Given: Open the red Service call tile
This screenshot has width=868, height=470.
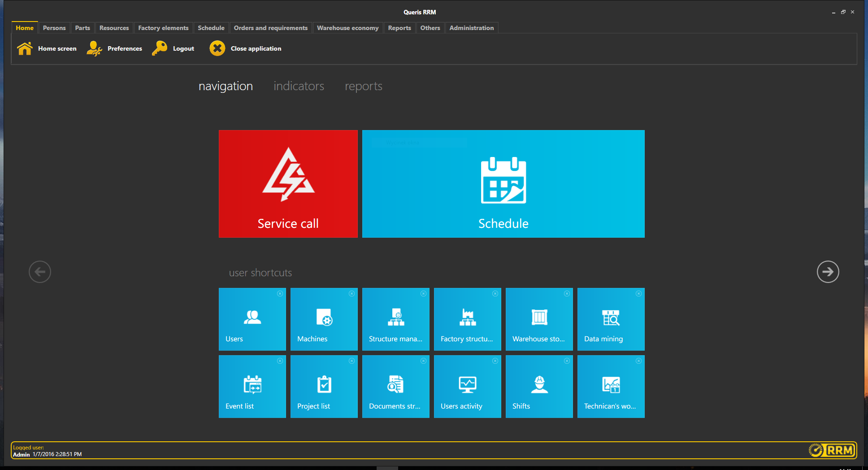Looking at the screenshot, I should coord(288,184).
